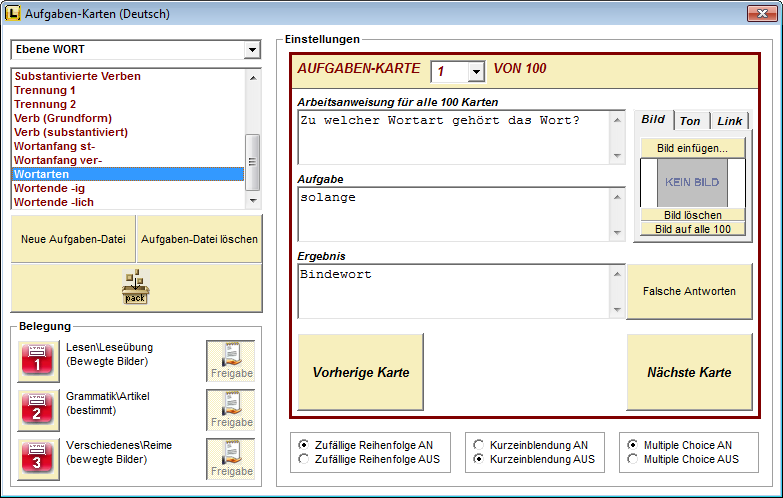783x498 pixels.
Task: Switch to the Ton tab
Action: 690,121
